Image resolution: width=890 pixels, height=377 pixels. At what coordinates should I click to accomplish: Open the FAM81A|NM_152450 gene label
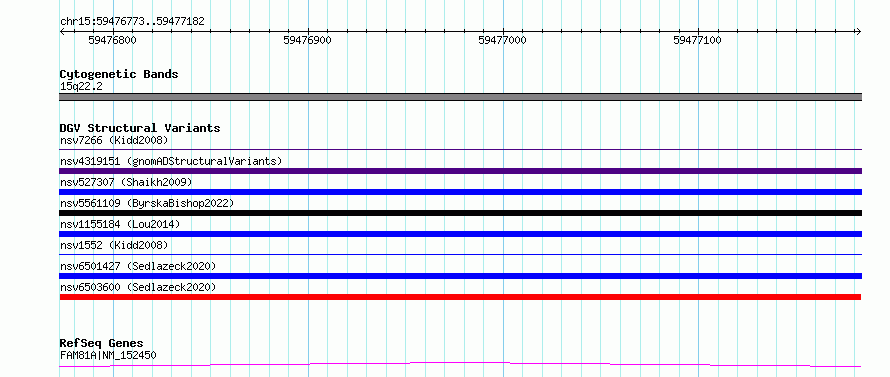[x=108, y=356]
